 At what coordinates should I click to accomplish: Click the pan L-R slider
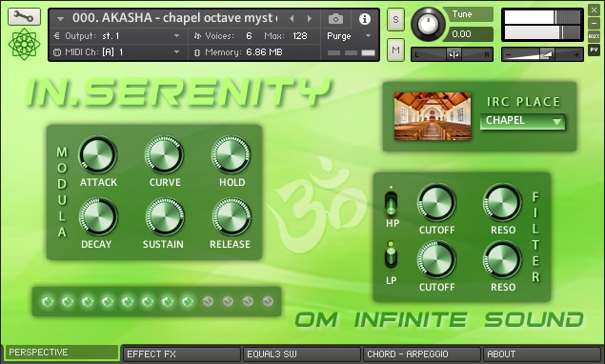tap(452, 54)
